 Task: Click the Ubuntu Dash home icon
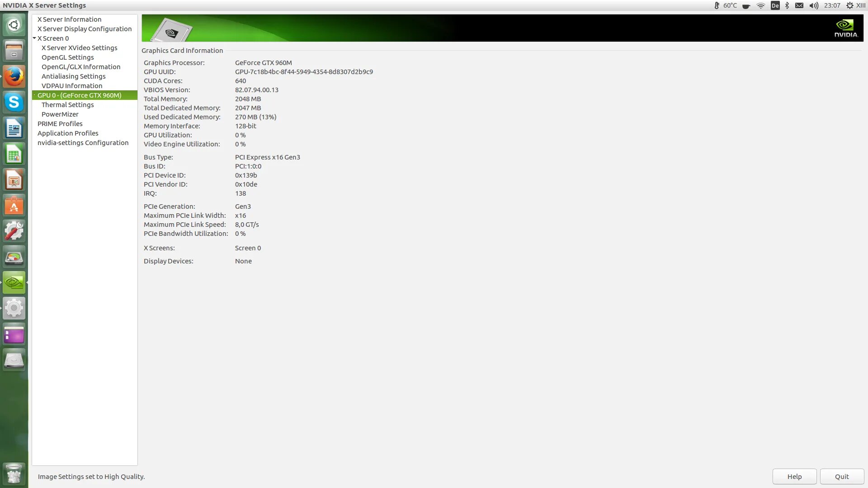pyautogui.click(x=14, y=25)
